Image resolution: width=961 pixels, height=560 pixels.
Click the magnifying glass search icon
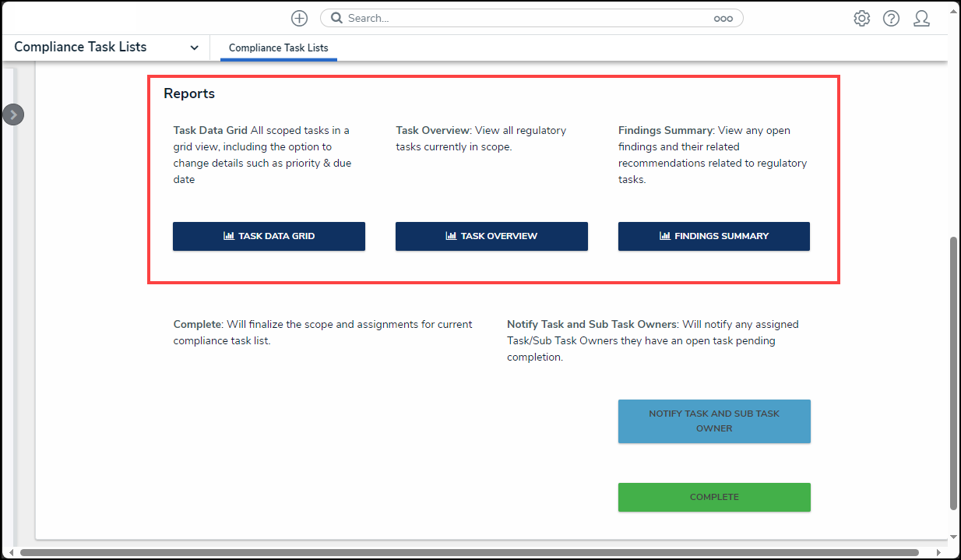336,19
